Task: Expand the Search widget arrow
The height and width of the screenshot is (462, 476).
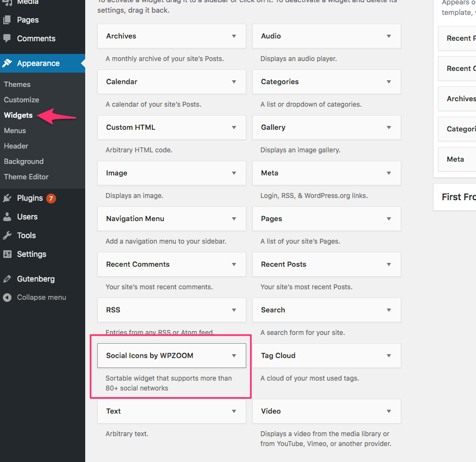Action: click(x=389, y=310)
